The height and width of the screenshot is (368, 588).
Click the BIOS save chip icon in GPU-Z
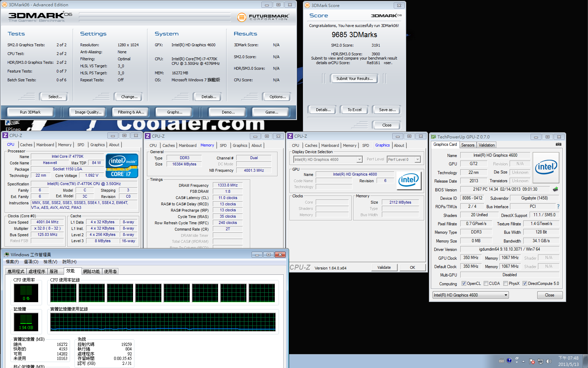pos(555,189)
